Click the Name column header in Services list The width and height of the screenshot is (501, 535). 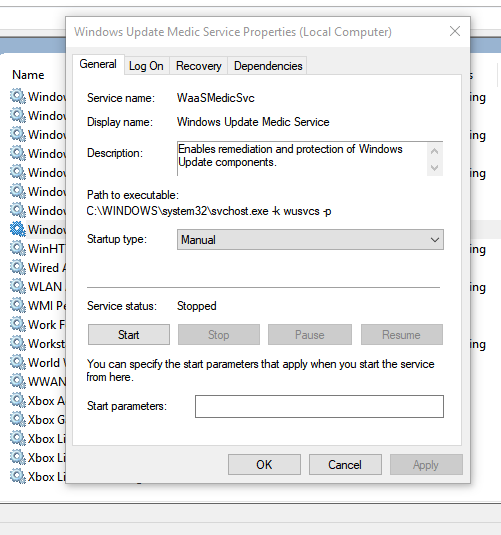tap(28, 75)
